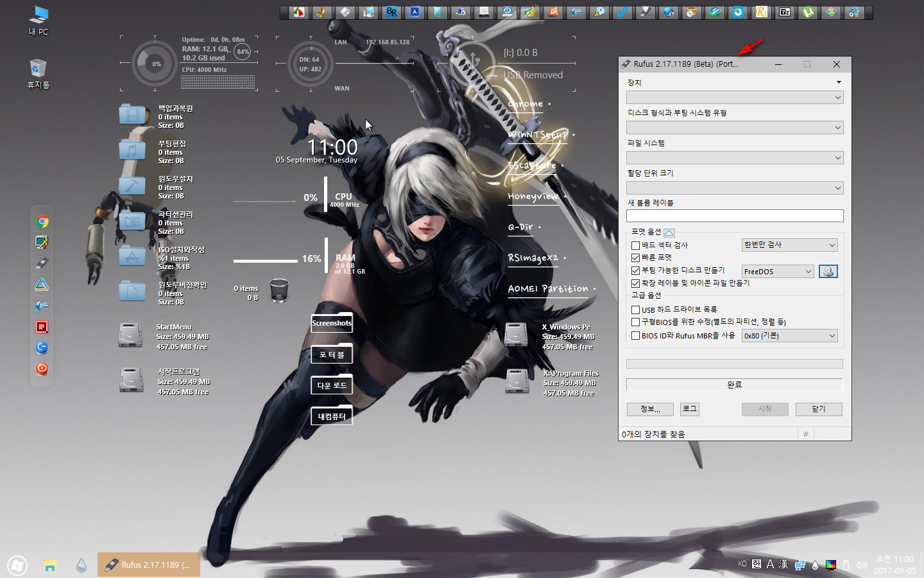This screenshot has height=578, width=924.
Task: Launch AOMEI Partition from launcher list
Action: (x=548, y=289)
